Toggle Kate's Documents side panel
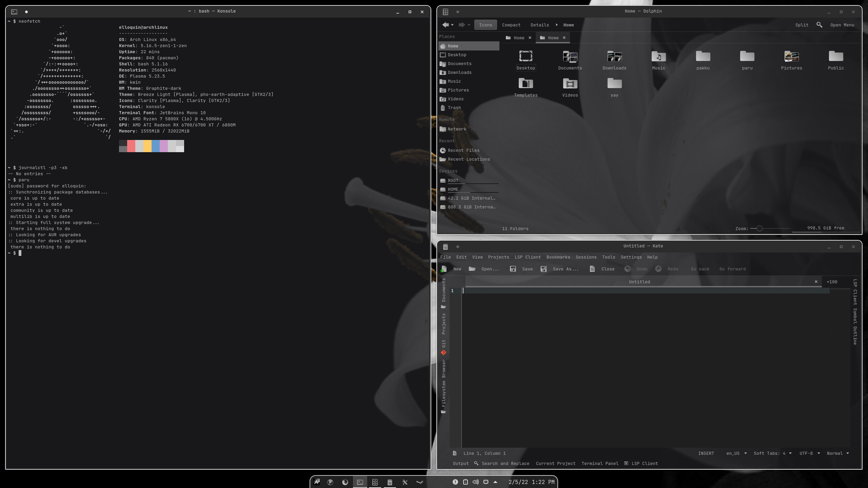This screenshot has height=488, width=868. tap(443, 293)
